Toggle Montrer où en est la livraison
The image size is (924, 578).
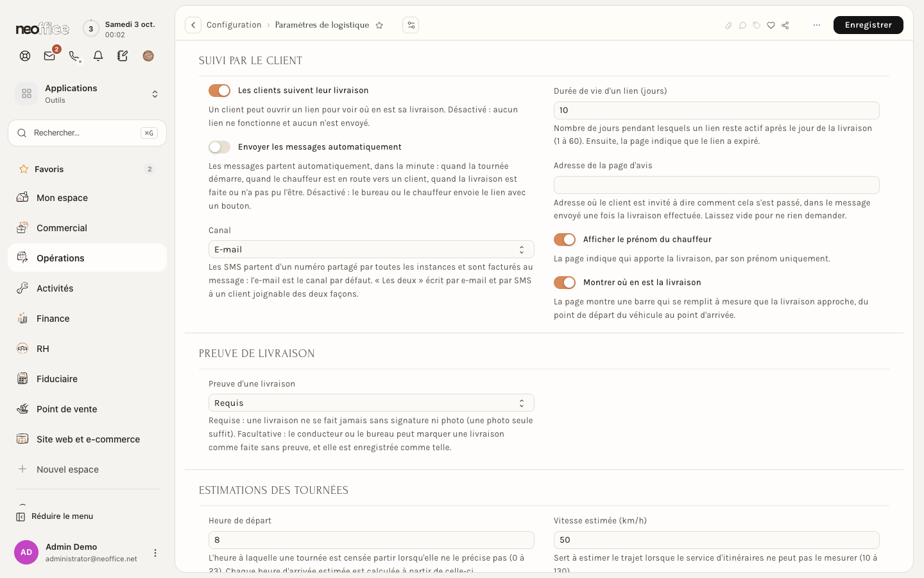point(565,283)
